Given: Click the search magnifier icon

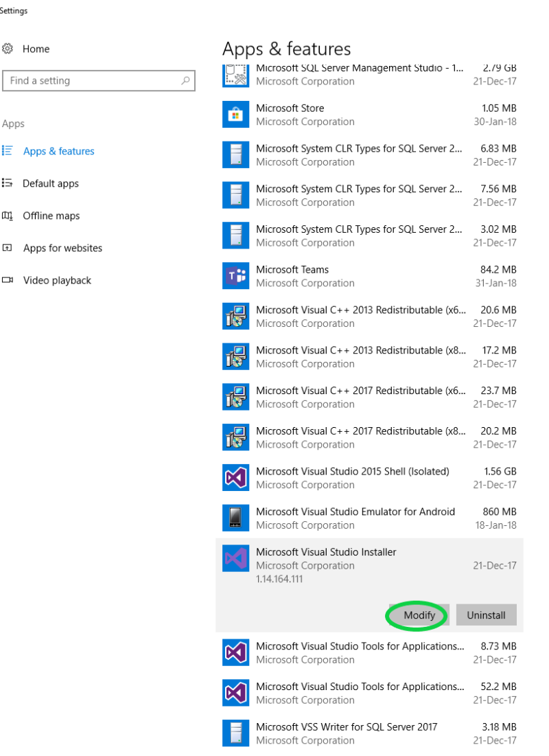Looking at the screenshot, I should tap(185, 80).
